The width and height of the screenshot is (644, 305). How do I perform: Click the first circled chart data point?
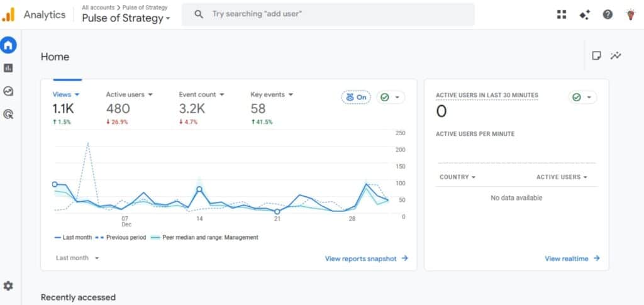[55, 184]
